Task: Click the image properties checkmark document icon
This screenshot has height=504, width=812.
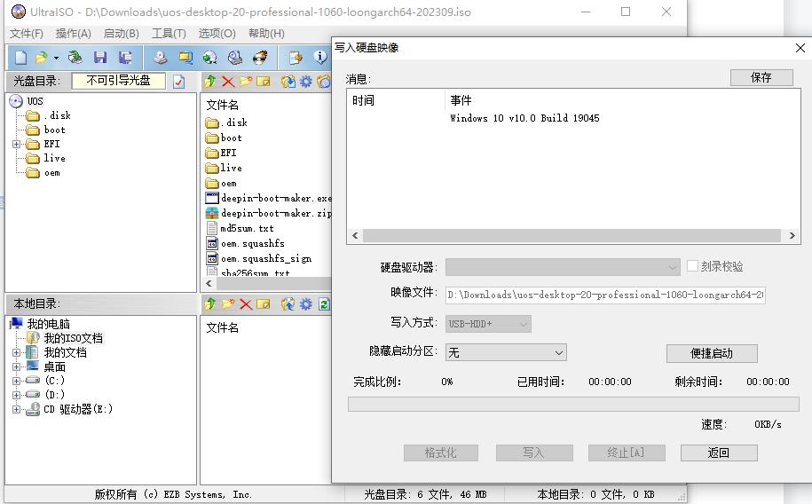Action: (x=178, y=82)
